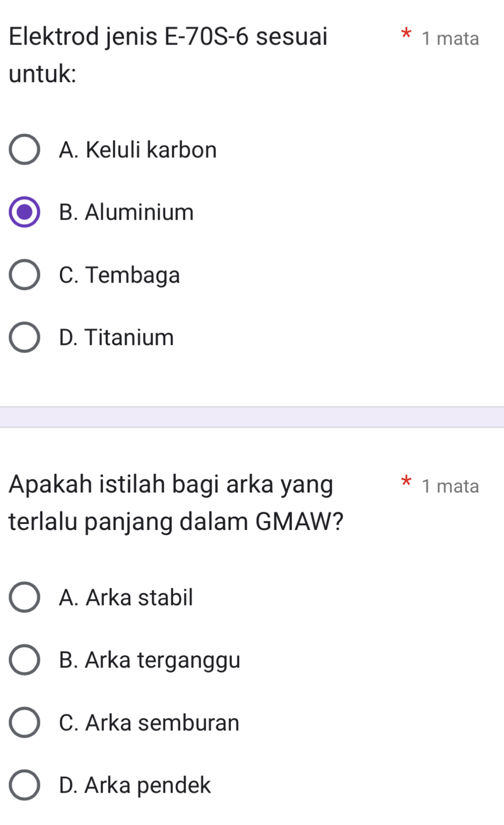Image resolution: width=504 pixels, height=825 pixels.
Task: Click the Titanium answer text
Action: (x=116, y=337)
